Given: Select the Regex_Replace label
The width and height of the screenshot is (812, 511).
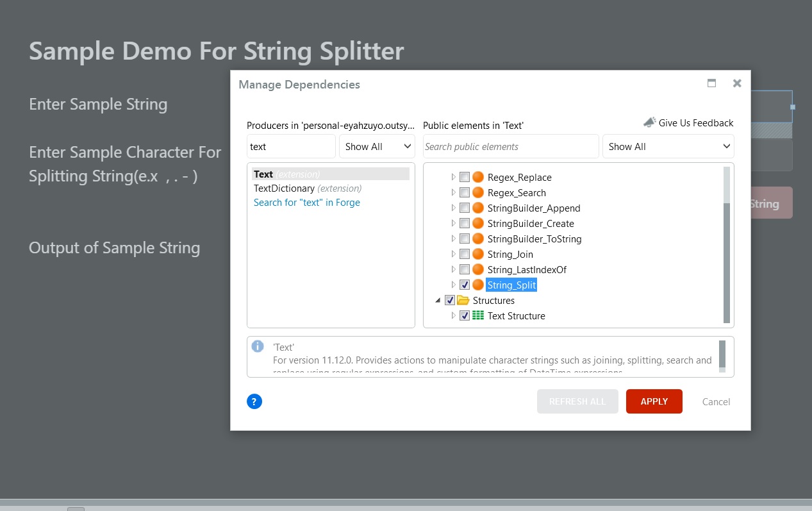Looking at the screenshot, I should (520, 177).
